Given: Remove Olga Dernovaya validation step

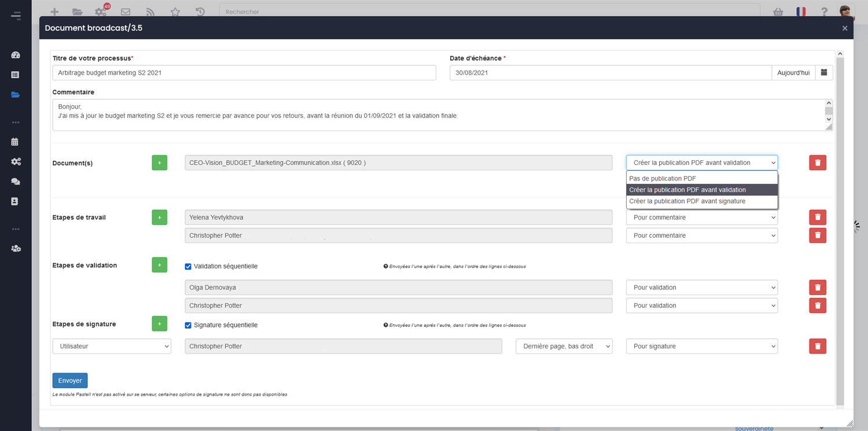Looking at the screenshot, I should pos(817,288).
